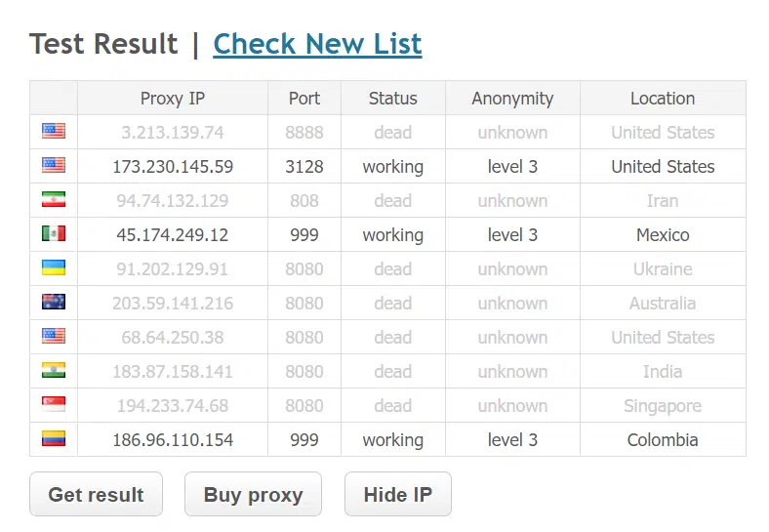This screenshot has width=769, height=532.
Task: Select the Iran flag icon
Action: coord(54,199)
